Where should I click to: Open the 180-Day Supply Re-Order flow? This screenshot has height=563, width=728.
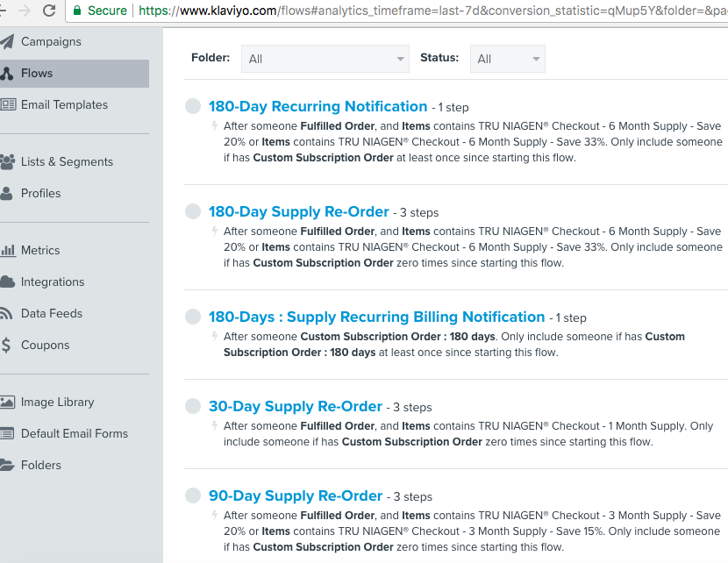coord(298,211)
